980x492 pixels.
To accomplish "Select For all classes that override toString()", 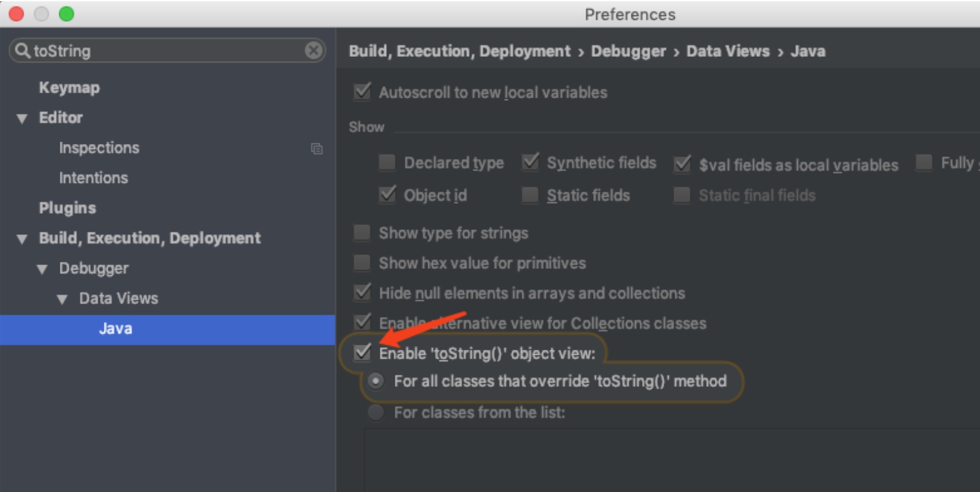I will click(376, 381).
